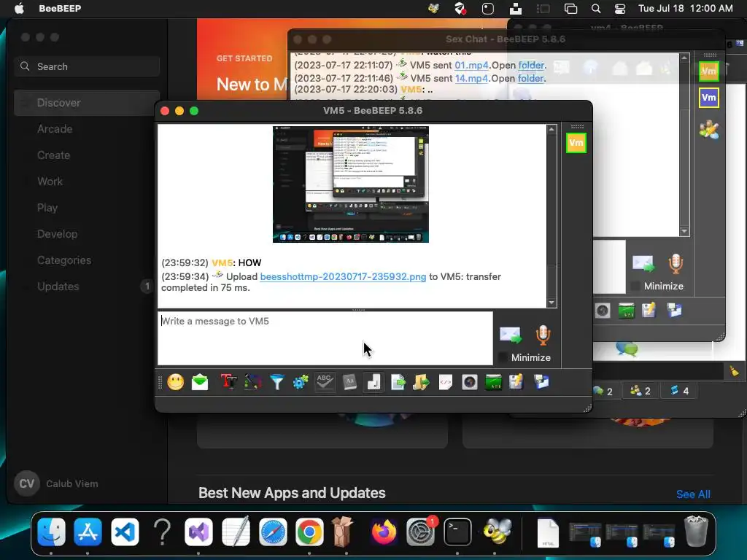Select Play in App Store sidebar

pyautogui.click(x=87, y=208)
